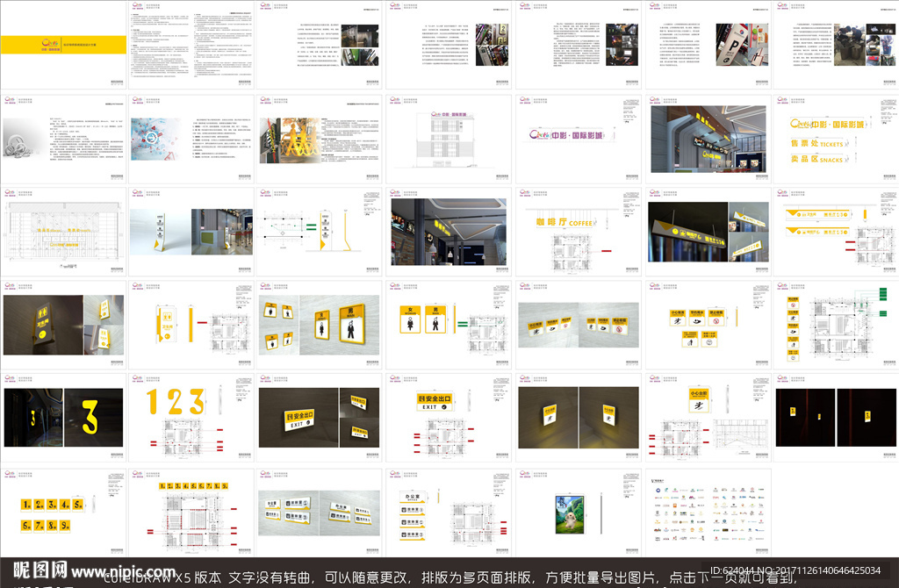Viewport: 899px width, 588px height.
Task: Open the page with yellow bicycle silhouettes
Action: [x=320, y=139]
